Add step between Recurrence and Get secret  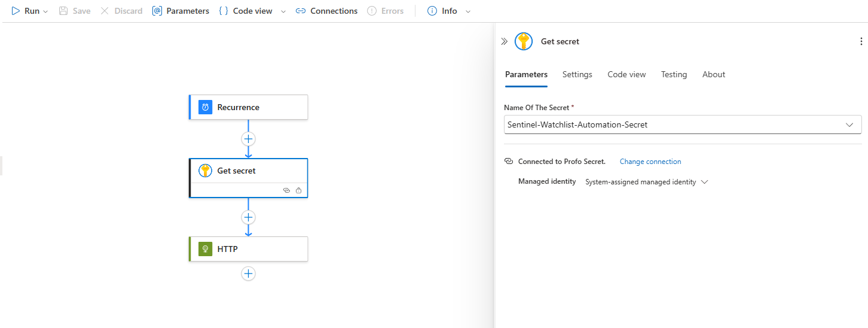[x=248, y=139]
